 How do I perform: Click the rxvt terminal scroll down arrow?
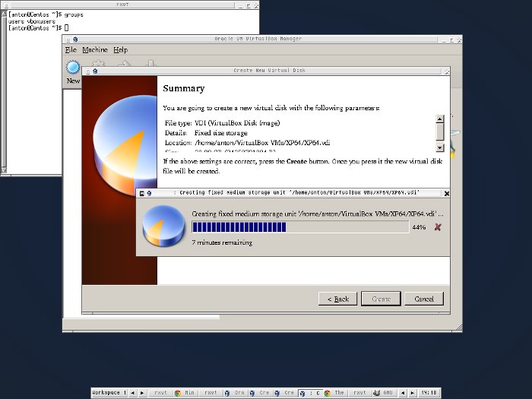(4, 169)
